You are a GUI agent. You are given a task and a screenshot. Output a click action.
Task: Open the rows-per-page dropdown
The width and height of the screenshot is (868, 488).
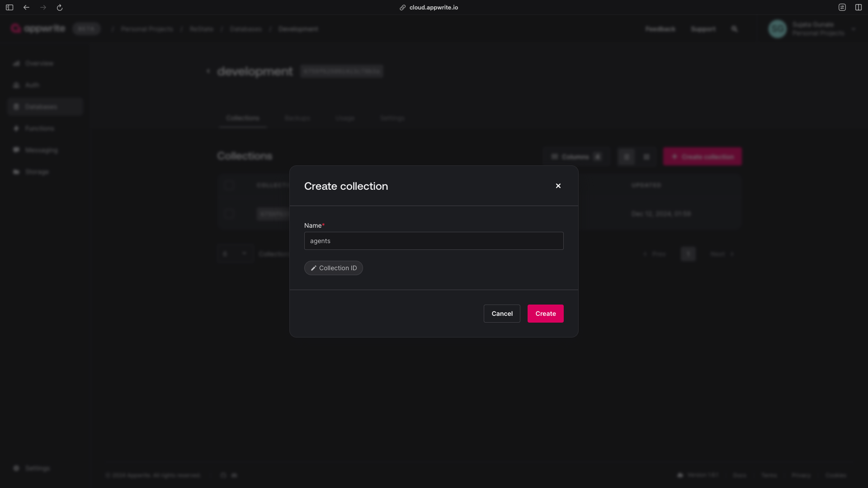point(235,254)
